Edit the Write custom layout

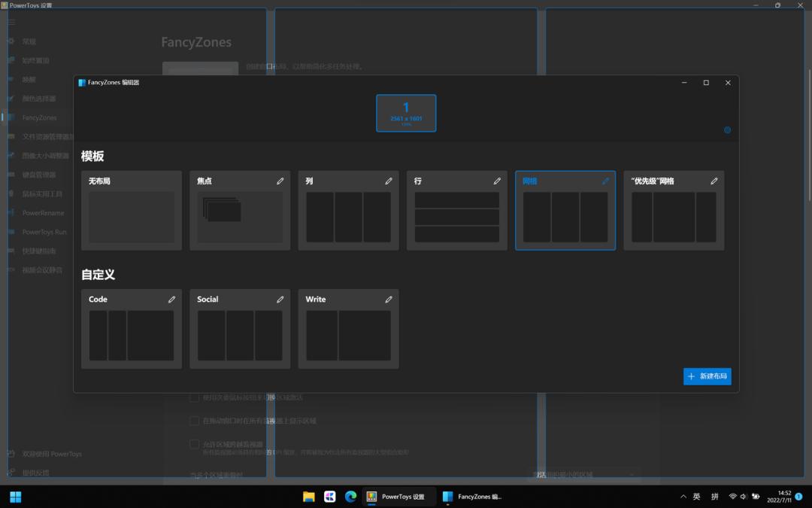pos(389,299)
